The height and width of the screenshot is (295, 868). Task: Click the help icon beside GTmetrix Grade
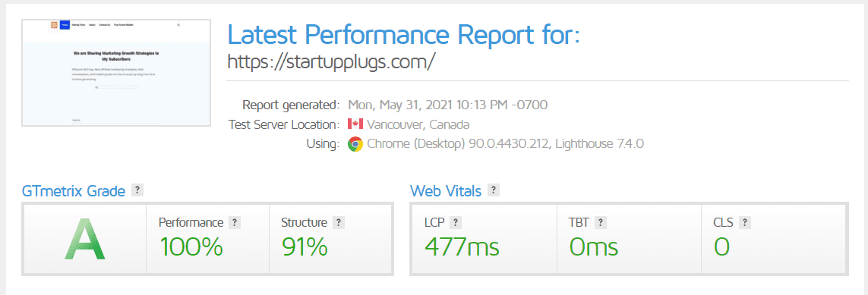[x=137, y=190]
